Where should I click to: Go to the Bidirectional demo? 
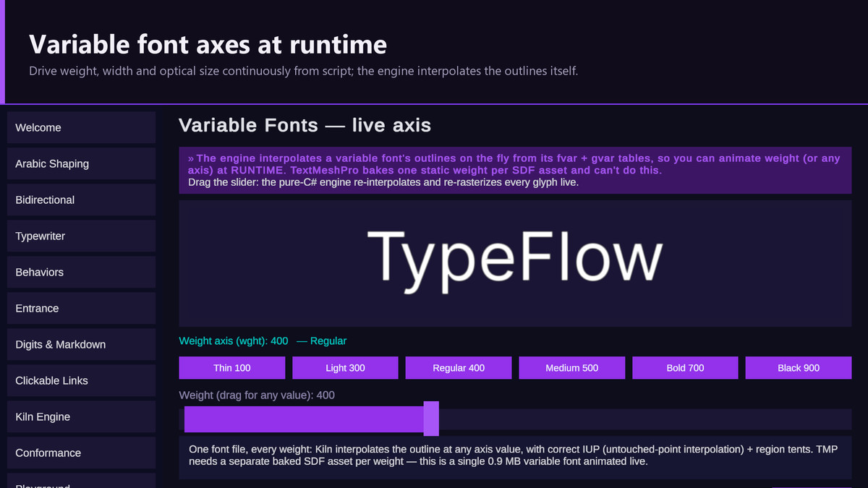(81, 200)
